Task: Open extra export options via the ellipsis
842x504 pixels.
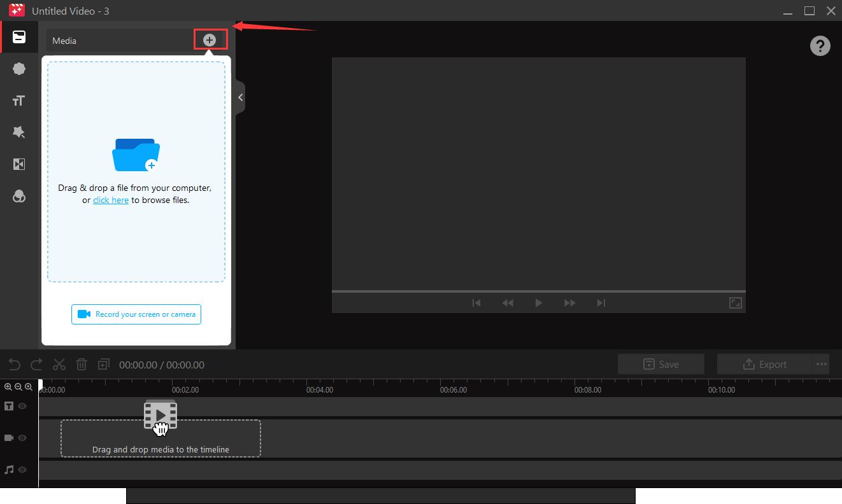Action: [822, 364]
